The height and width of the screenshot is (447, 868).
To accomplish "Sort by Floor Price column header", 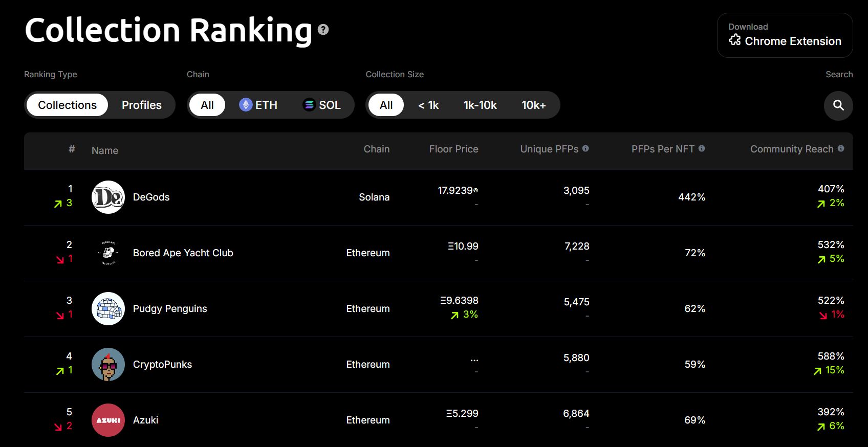I will coord(453,149).
